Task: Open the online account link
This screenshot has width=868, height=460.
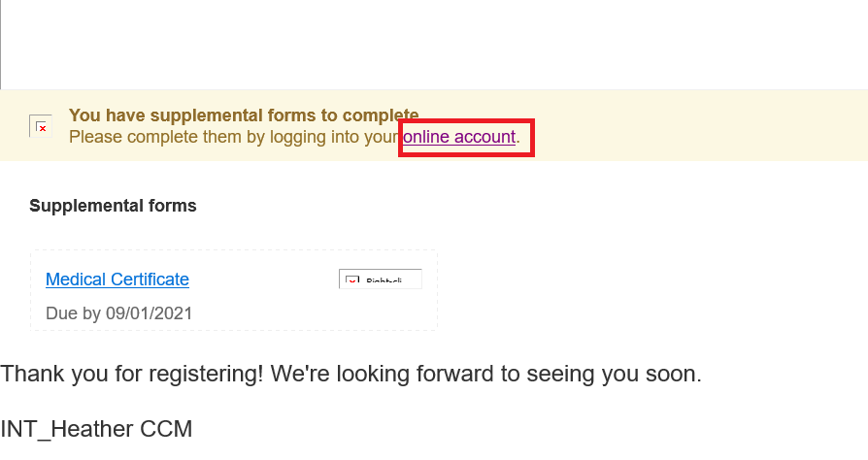Action: 459,137
